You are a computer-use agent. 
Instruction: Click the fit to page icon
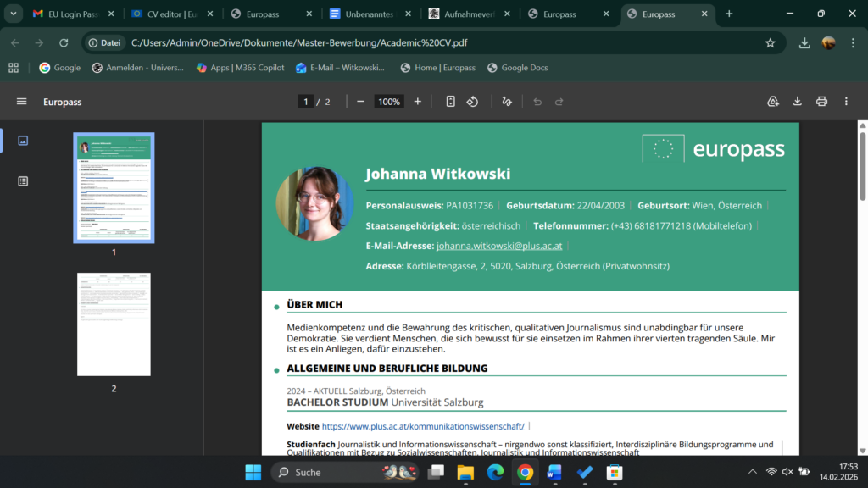[x=451, y=102]
